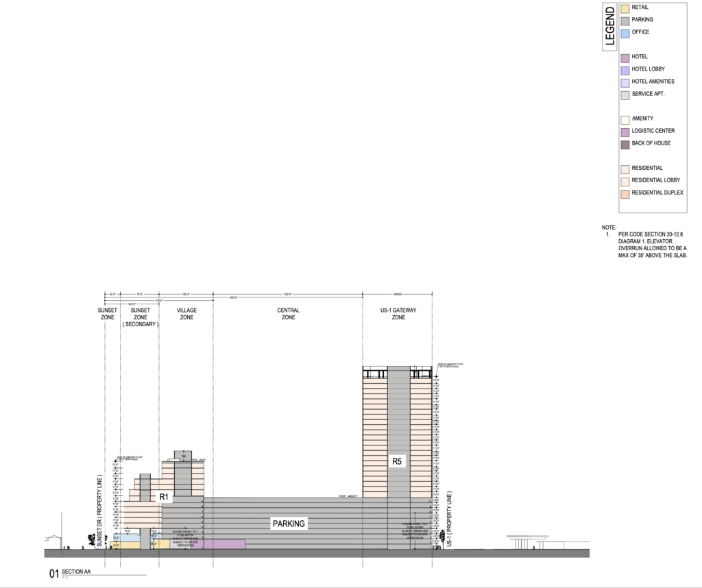The height and width of the screenshot is (588, 702).
Task: Select the PARKING legend swatch
Action: (624, 19)
